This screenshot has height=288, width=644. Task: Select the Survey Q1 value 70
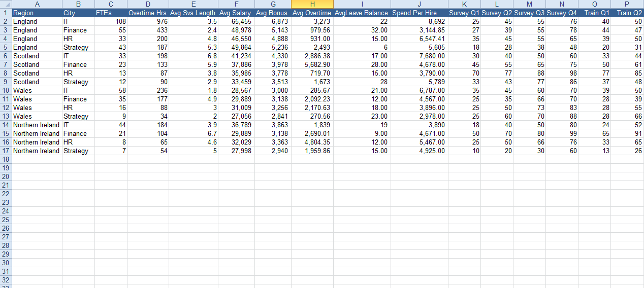[464, 73]
